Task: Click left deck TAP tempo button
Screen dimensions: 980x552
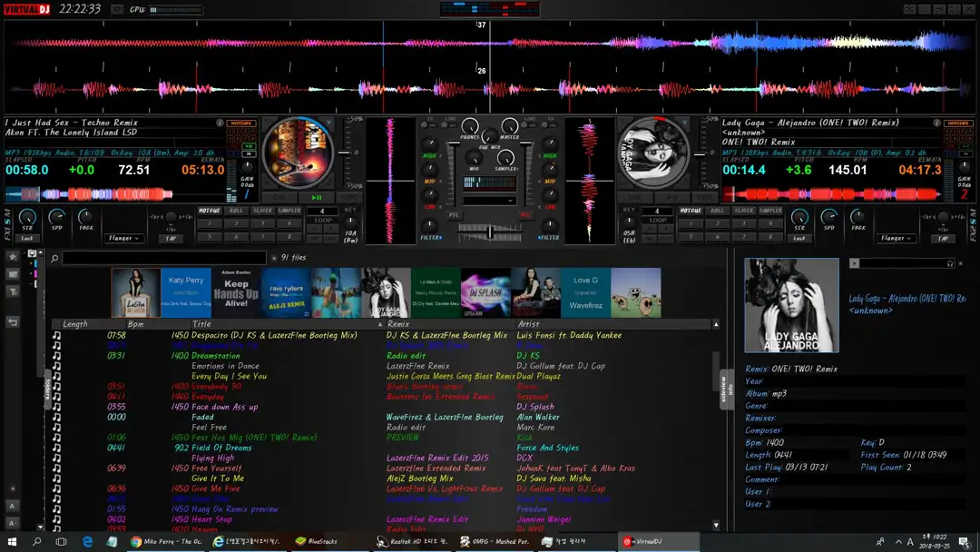Action: 171,238
